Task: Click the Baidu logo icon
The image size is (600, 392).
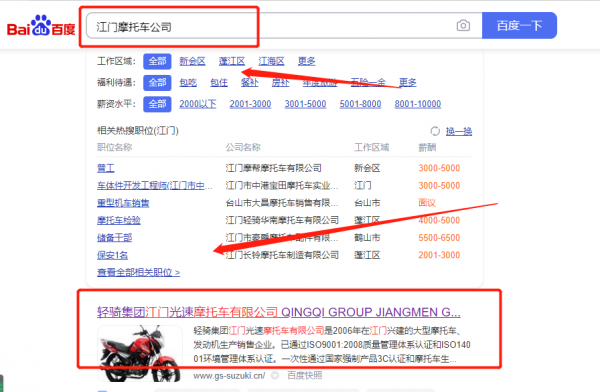Action: point(41,26)
